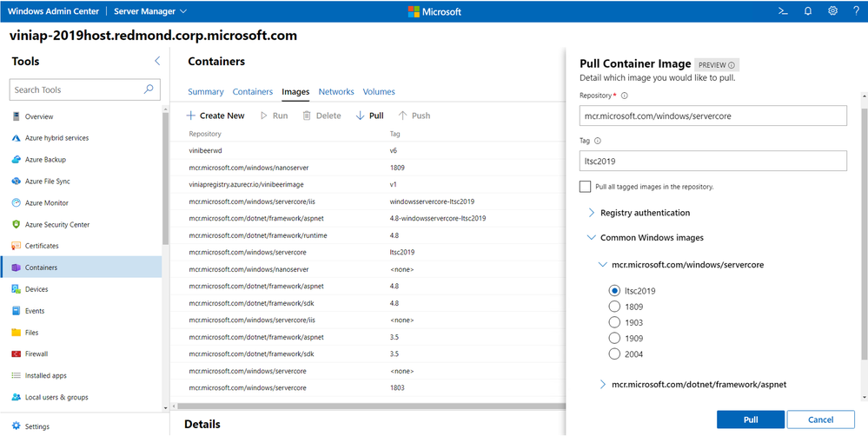Select the vinibeerwd image row
The image size is (868, 436).
point(368,150)
